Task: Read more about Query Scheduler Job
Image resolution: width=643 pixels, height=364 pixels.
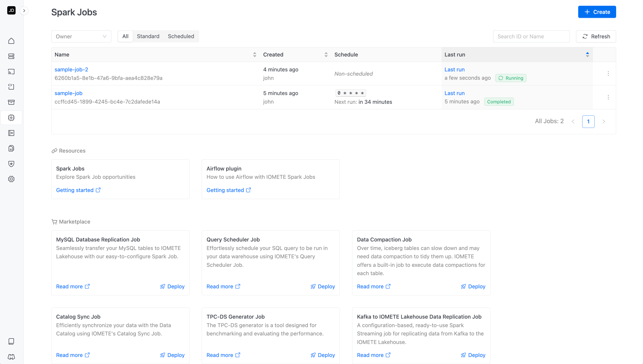Action: tap(223, 286)
